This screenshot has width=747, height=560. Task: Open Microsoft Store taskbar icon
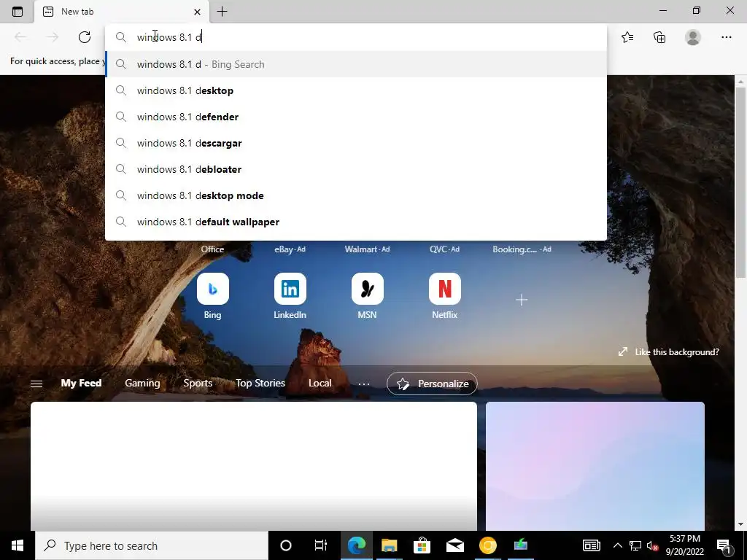coord(422,545)
